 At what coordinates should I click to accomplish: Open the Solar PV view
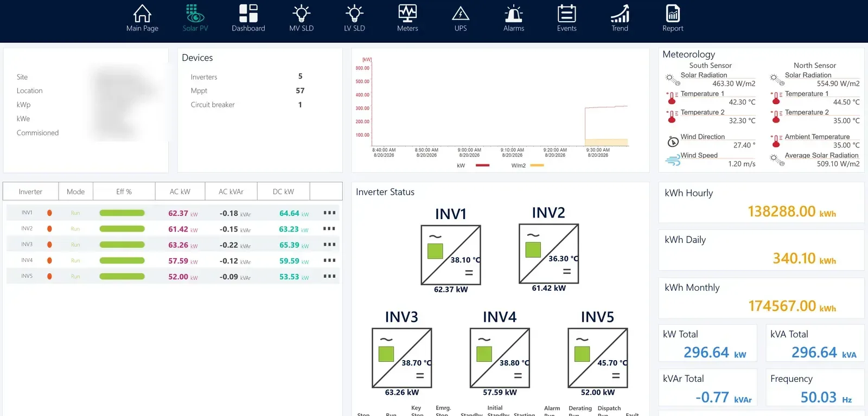(x=195, y=18)
